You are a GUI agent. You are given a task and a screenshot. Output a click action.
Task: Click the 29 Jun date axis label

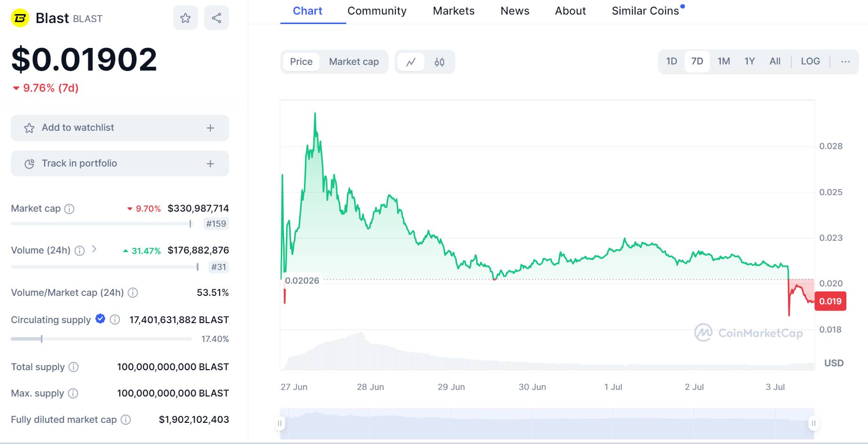(x=451, y=387)
